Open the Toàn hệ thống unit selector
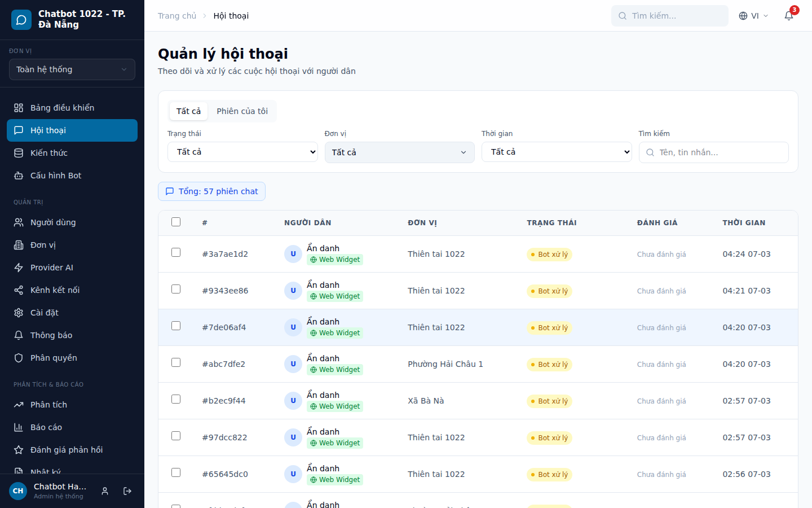The height and width of the screenshot is (508, 812). click(x=72, y=69)
